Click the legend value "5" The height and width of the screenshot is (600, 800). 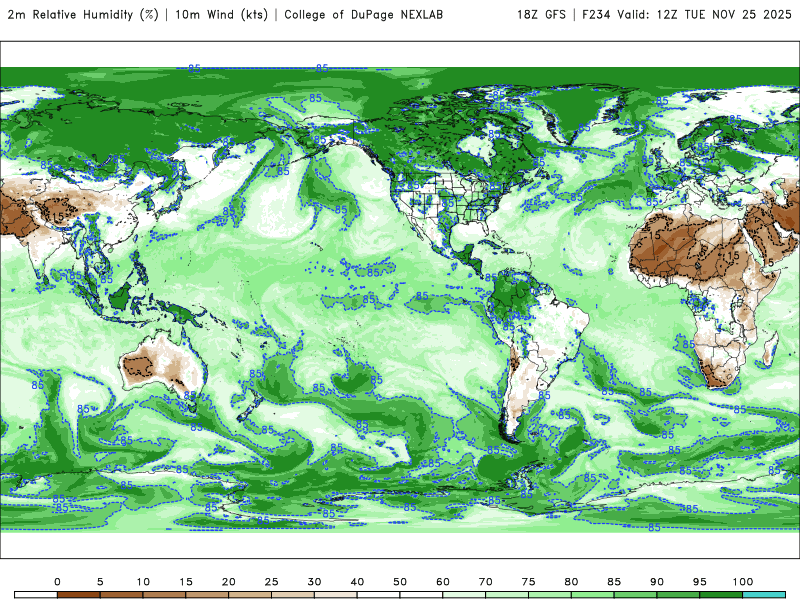coord(100,582)
